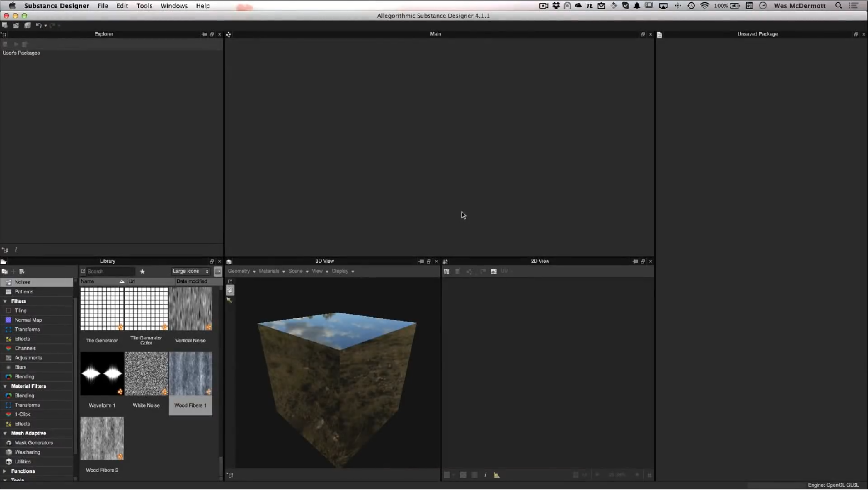The image size is (868, 490).
Task: Undock the Main graph panel
Action: 643,34
